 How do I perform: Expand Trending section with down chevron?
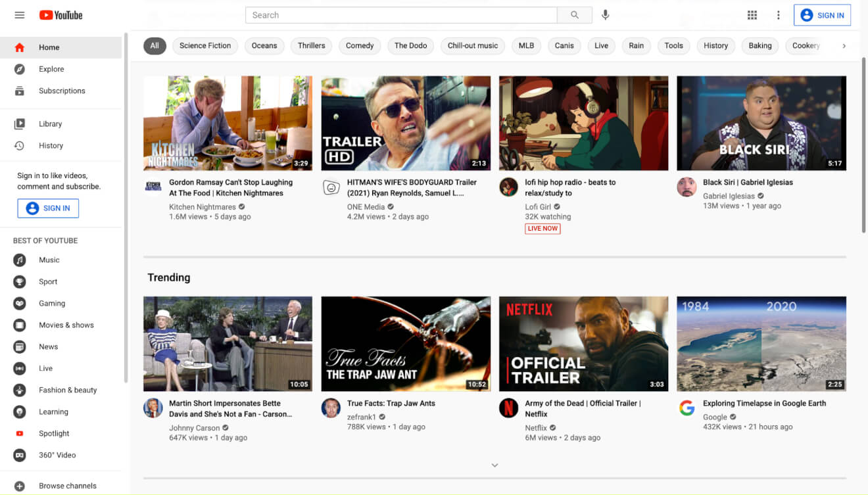[x=494, y=465]
